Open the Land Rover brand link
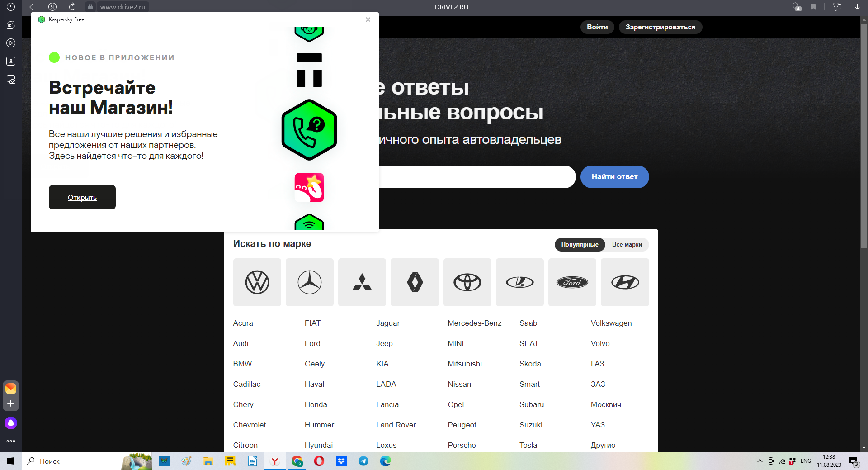Viewport: 868px width, 470px height. [x=396, y=425]
